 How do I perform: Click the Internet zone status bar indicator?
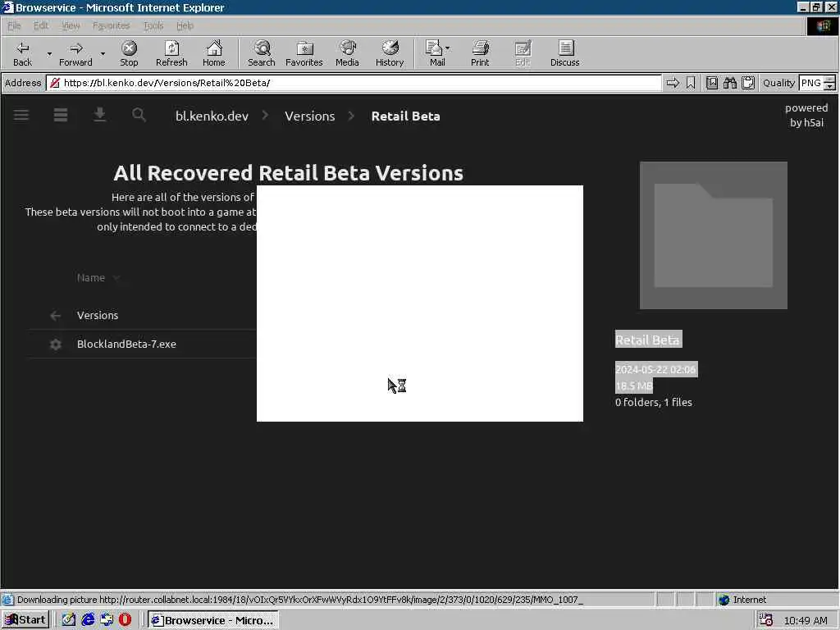(x=742, y=600)
